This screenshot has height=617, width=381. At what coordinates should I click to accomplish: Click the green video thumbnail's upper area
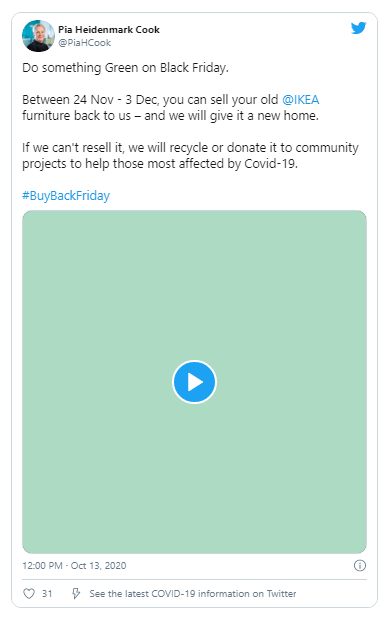(194, 275)
